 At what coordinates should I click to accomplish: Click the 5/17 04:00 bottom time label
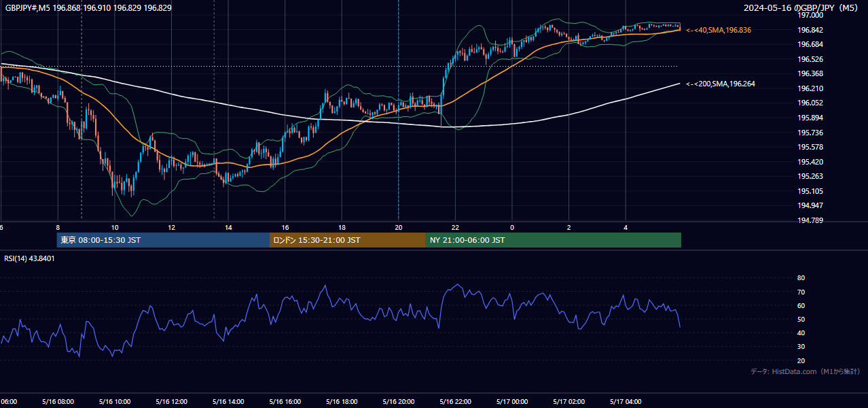(626, 402)
